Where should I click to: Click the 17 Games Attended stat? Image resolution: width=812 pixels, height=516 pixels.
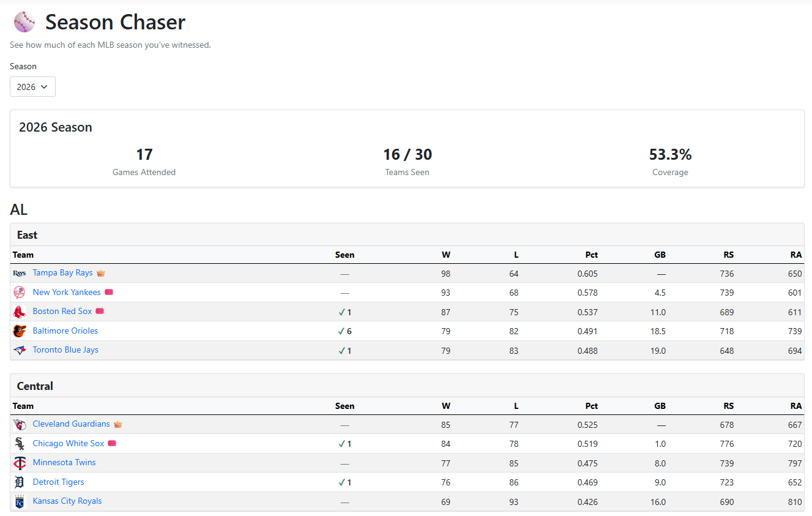click(144, 161)
